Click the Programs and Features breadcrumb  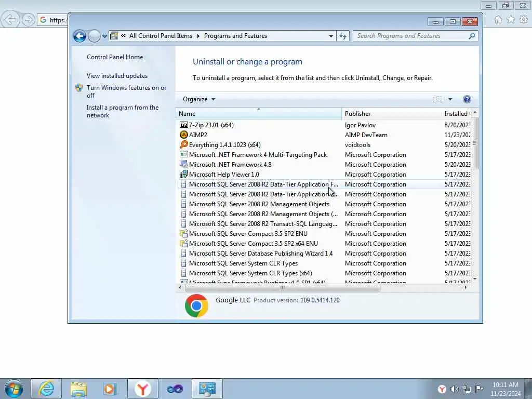pos(235,36)
